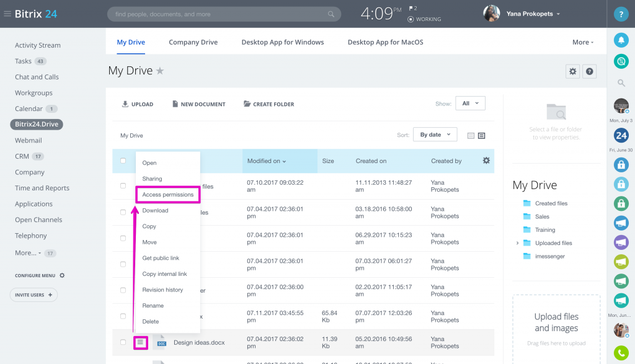Click the green phone call icon
The image size is (635, 364).
point(621,353)
